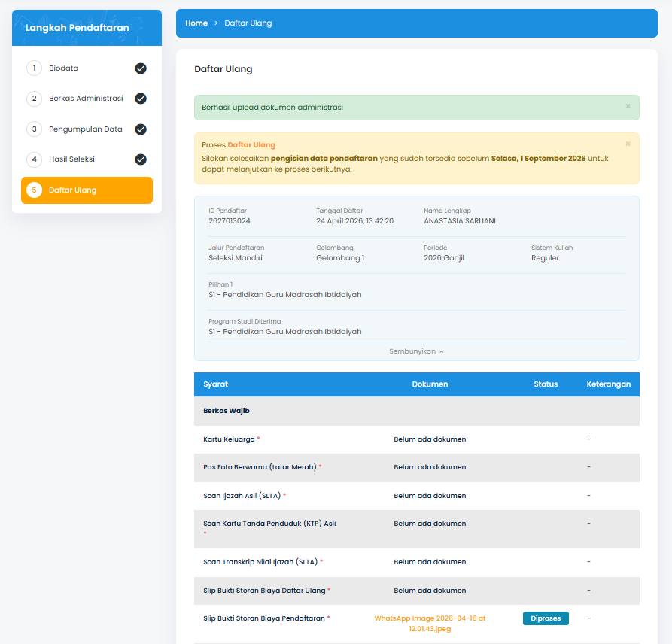Click step number 5 circle icon
Viewport: 672px width, 644px height.
coord(34,190)
